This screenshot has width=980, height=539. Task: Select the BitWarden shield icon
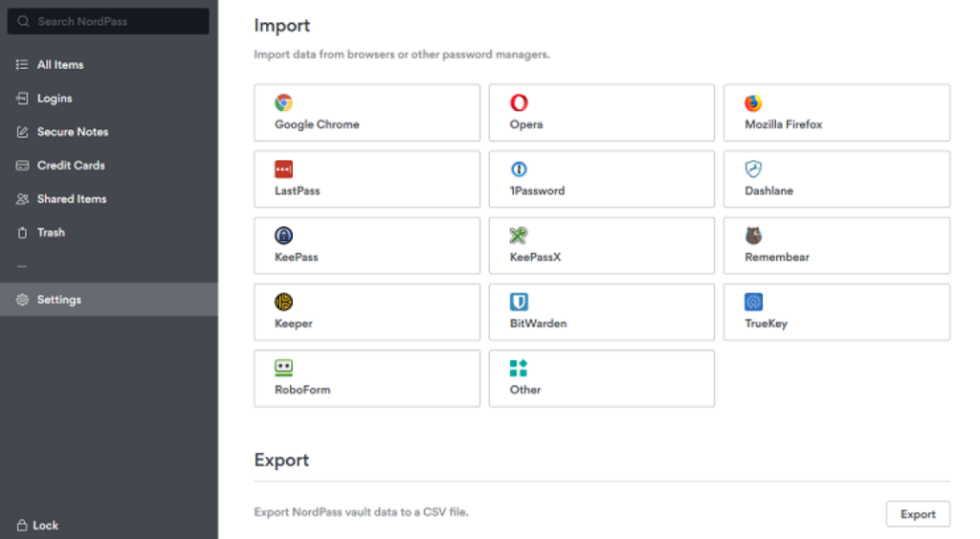coord(519,303)
